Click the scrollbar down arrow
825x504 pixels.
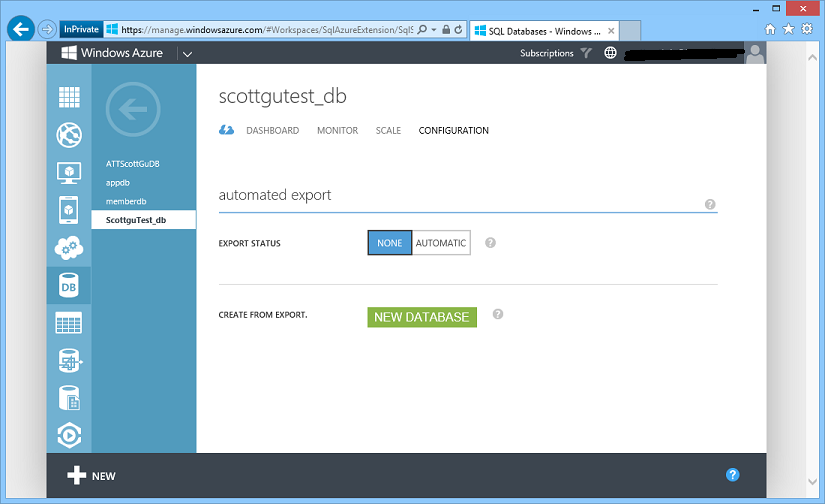(x=812, y=481)
